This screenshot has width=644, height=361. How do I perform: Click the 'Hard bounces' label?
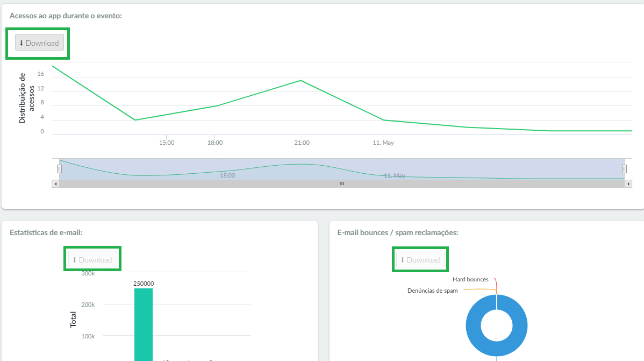[470, 279]
